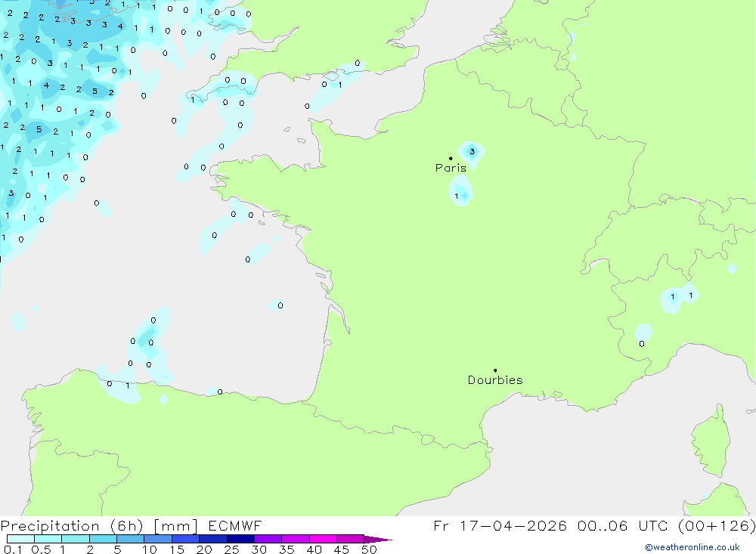Click the legend label 25

(231, 549)
